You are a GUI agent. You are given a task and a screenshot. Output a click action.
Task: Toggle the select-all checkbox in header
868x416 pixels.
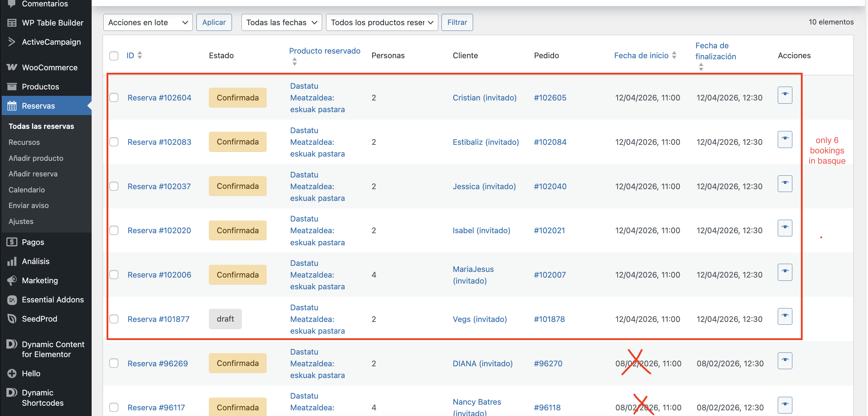[114, 56]
